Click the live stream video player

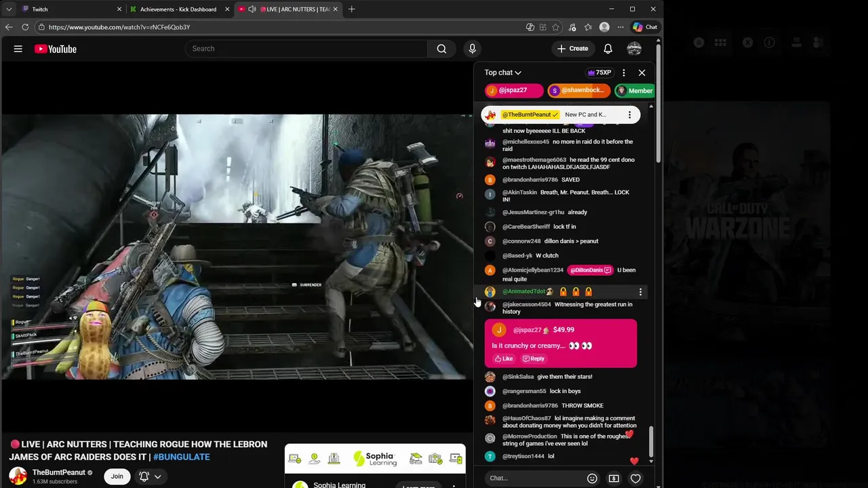[237, 247]
